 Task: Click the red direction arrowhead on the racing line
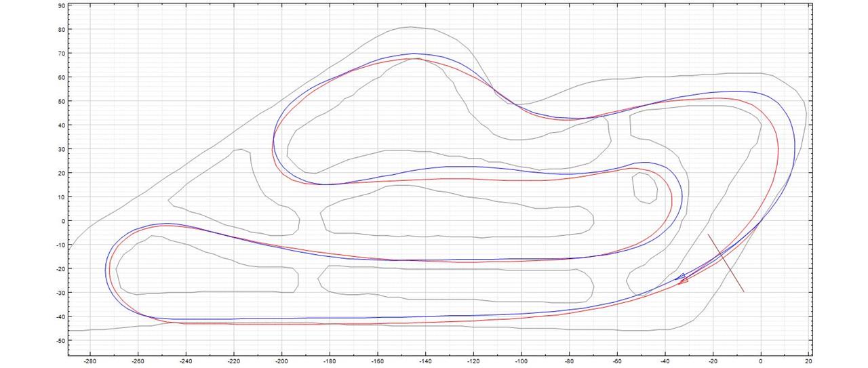click(684, 281)
